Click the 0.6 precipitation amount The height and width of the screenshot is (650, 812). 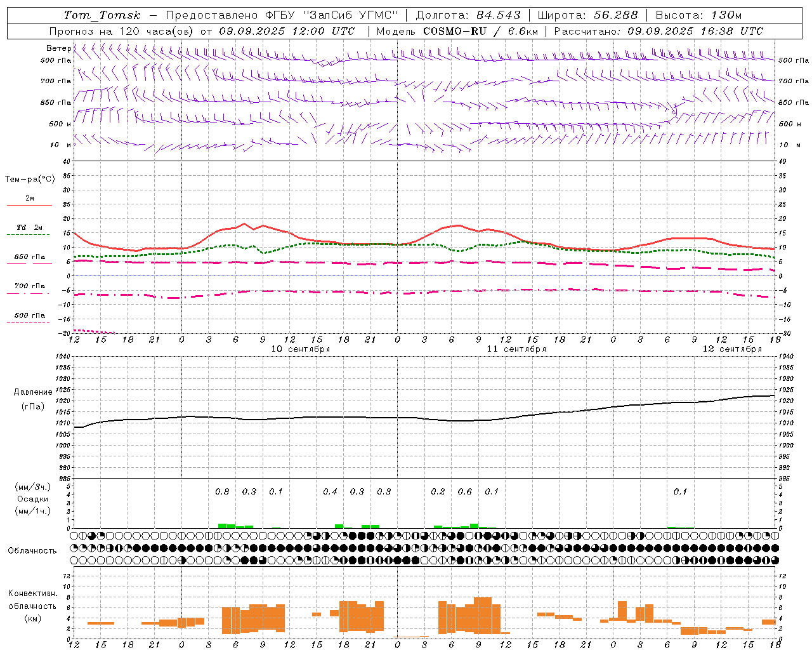click(465, 492)
